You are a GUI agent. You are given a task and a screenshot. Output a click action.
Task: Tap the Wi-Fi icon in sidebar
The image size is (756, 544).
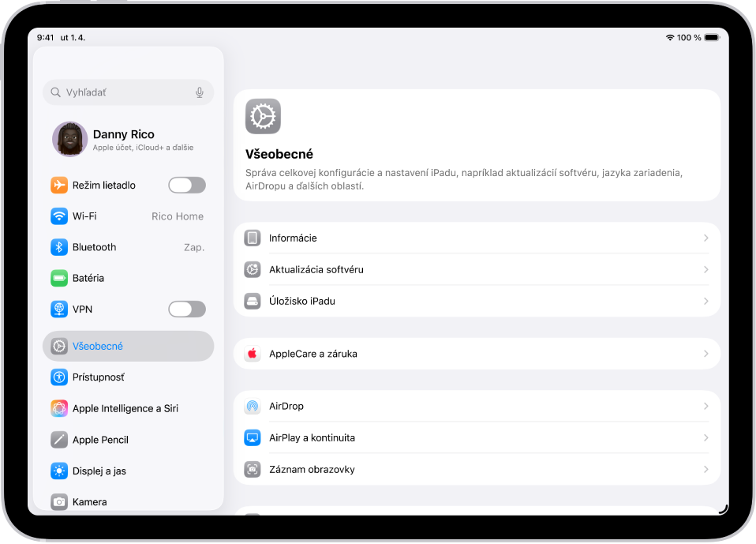click(x=59, y=216)
